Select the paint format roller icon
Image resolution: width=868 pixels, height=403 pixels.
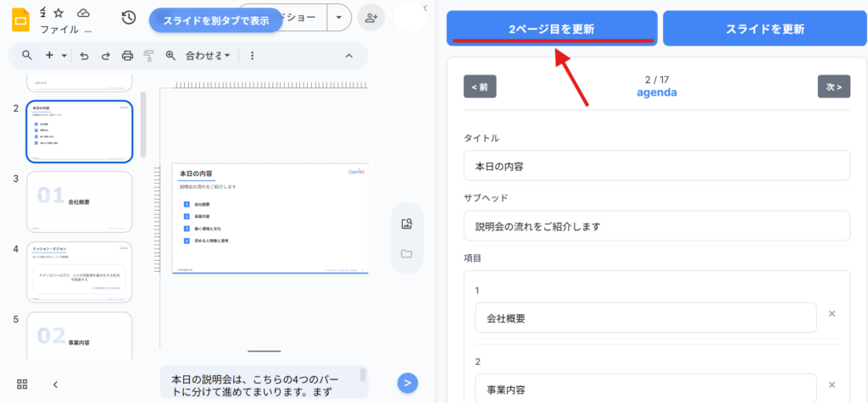148,56
